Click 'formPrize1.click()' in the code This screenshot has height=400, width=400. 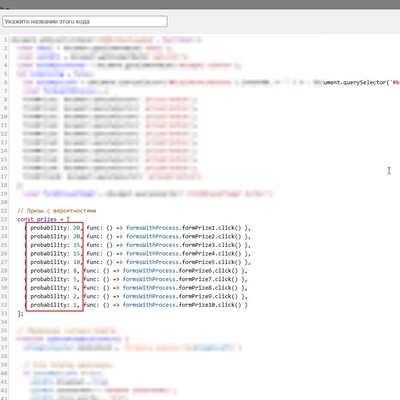(x=211, y=228)
